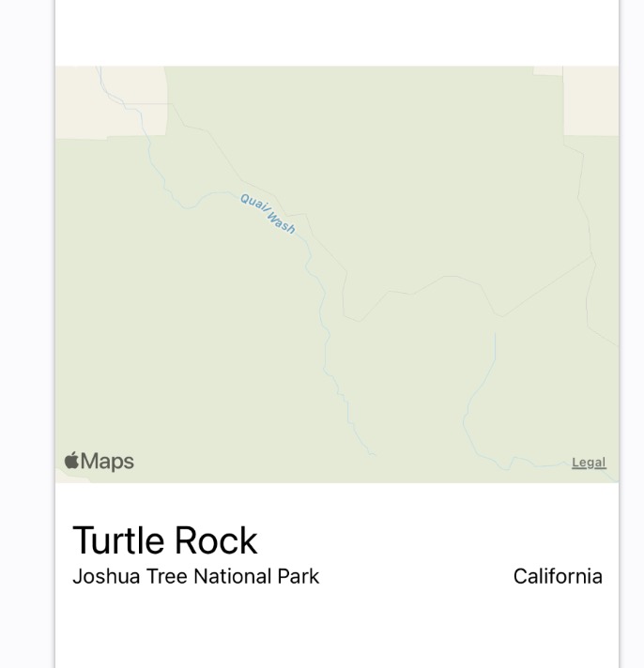Click the Quail Wash map label
The height and width of the screenshot is (668, 644).
click(x=268, y=214)
